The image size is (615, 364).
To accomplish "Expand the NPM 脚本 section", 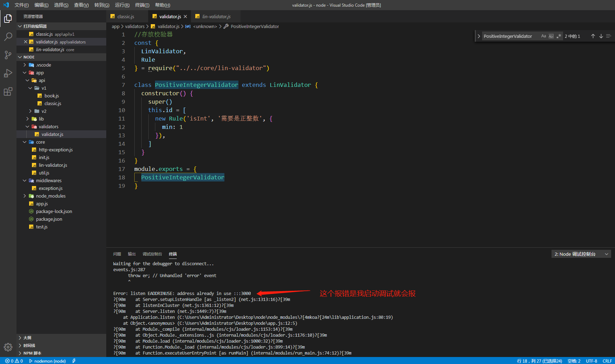I will pos(61,353).
